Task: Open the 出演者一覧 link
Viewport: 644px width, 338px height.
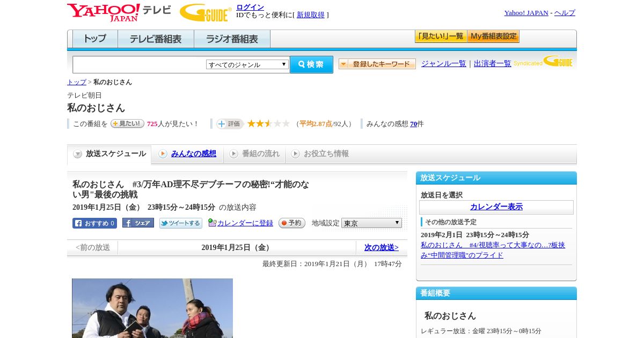Action: tap(493, 64)
